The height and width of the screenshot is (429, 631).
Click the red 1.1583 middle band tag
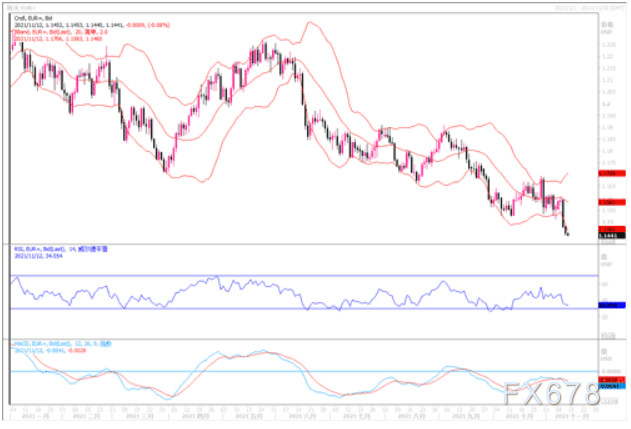(612, 202)
